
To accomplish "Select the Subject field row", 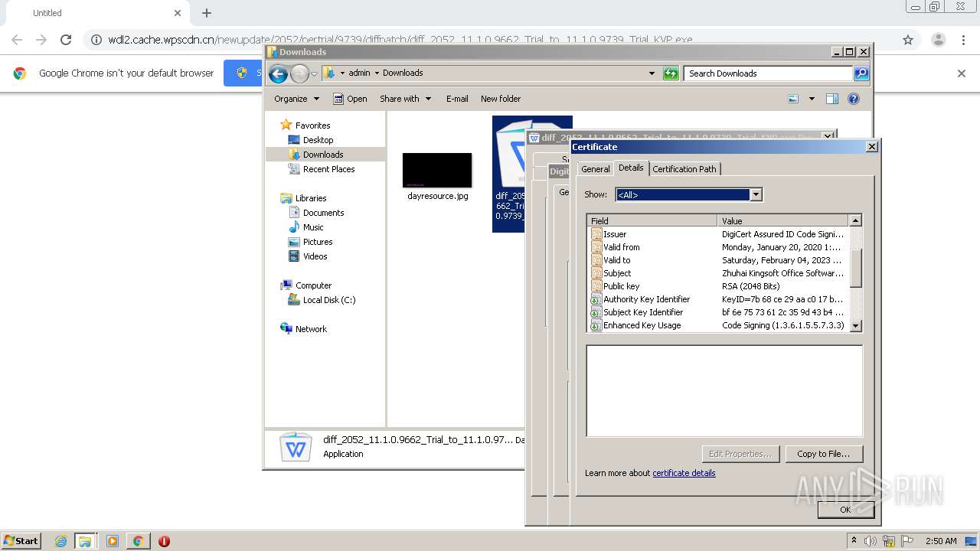I will (x=718, y=273).
